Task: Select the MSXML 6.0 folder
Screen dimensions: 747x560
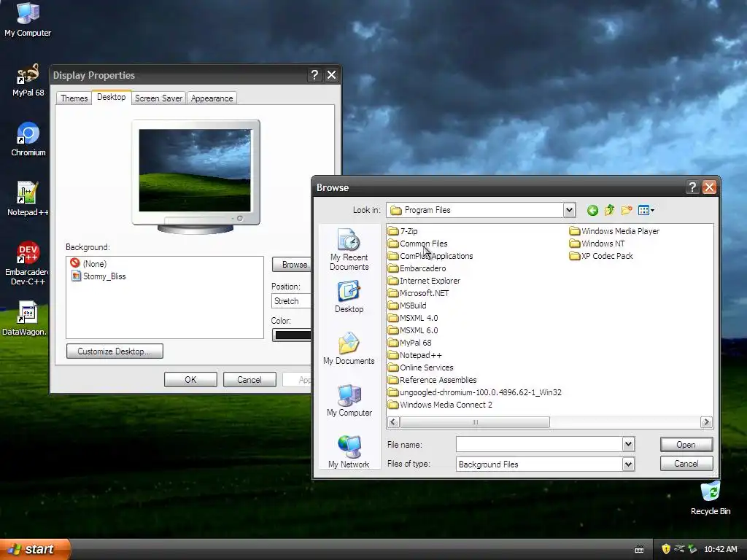Action: point(413,330)
